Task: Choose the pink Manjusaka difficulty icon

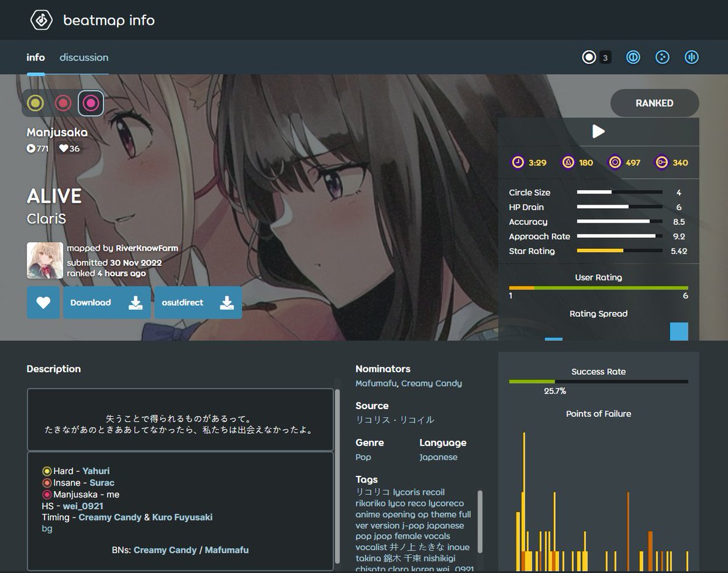Action: click(90, 103)
